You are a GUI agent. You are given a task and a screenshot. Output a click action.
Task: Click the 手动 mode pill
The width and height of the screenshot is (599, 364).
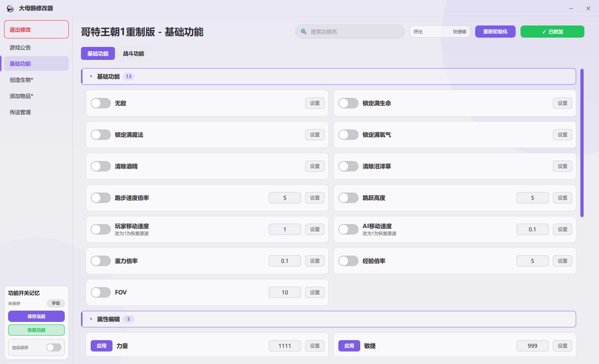(56, 303)
